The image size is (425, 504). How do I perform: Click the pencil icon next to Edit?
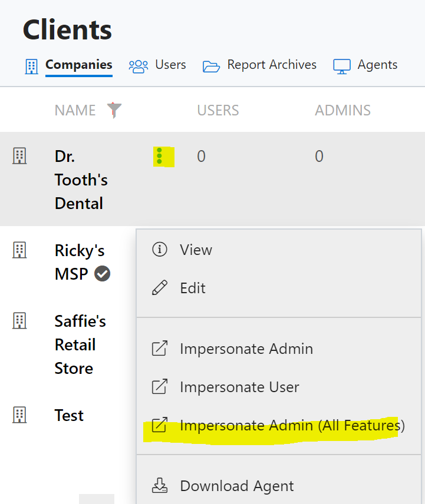click(160, 287)
